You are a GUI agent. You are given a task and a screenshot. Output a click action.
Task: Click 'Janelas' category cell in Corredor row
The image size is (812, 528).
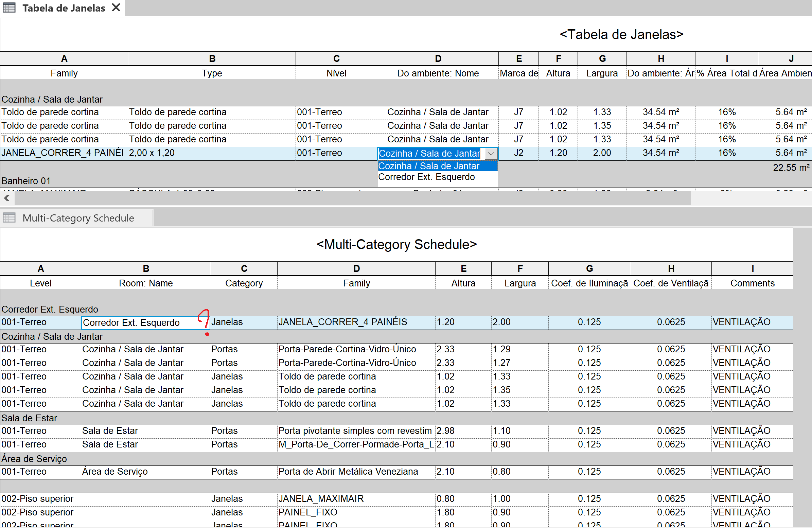(x=244, y=322)
